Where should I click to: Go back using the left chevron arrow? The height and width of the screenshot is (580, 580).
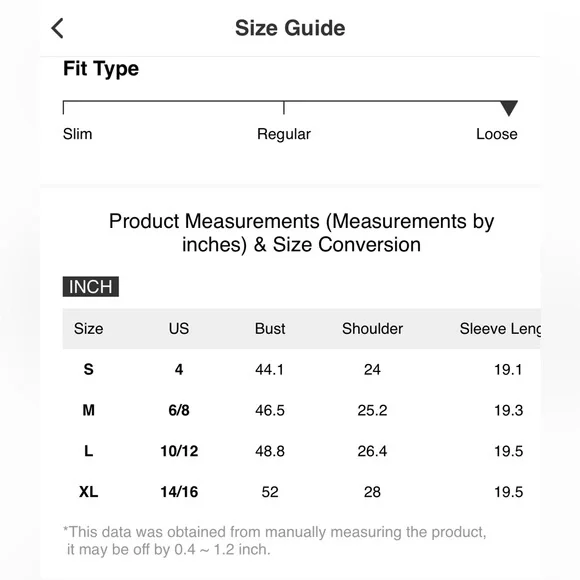(x=57, y=28)
